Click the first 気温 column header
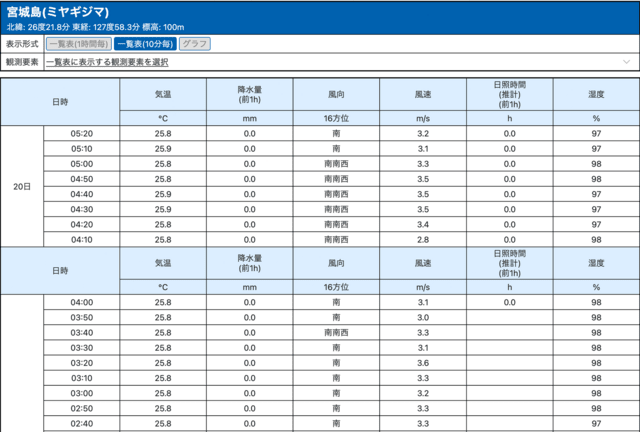The image size is (640, 432). tap(163, 94)
